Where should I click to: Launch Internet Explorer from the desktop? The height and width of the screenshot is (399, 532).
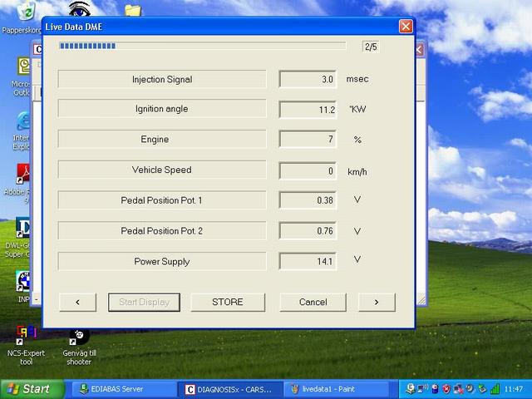coord(23,124)
